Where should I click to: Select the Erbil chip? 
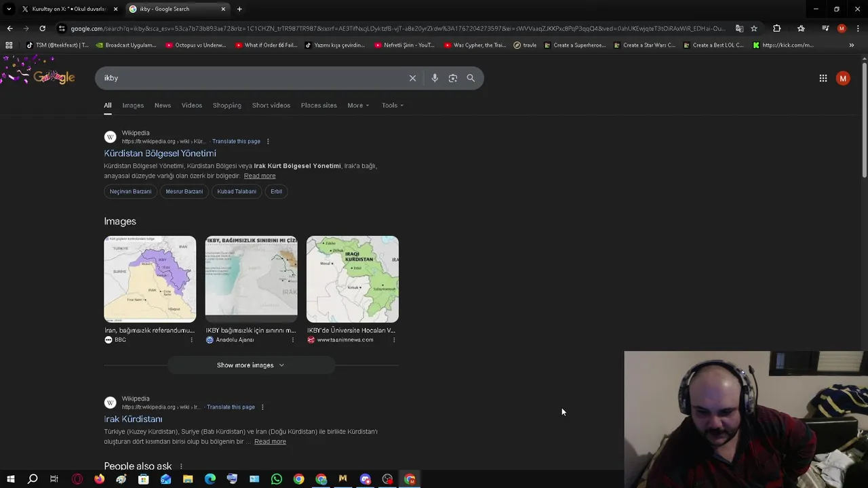click(x=277, y=192)
